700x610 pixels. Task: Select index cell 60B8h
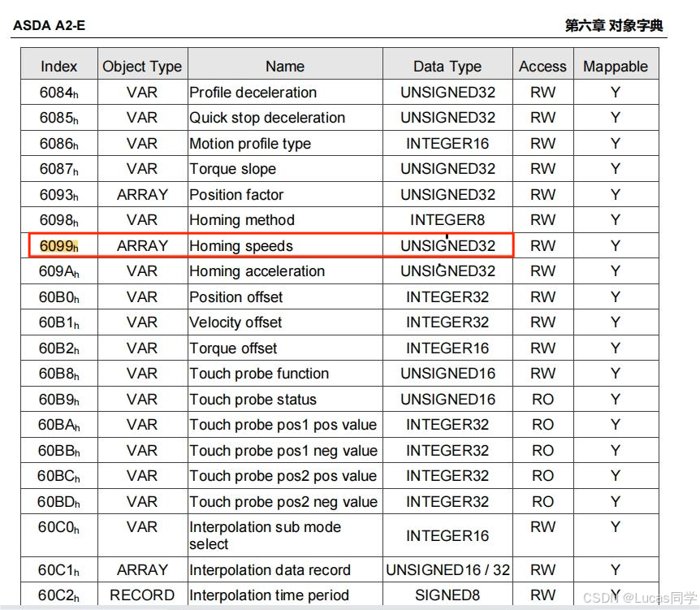point(59,374)
